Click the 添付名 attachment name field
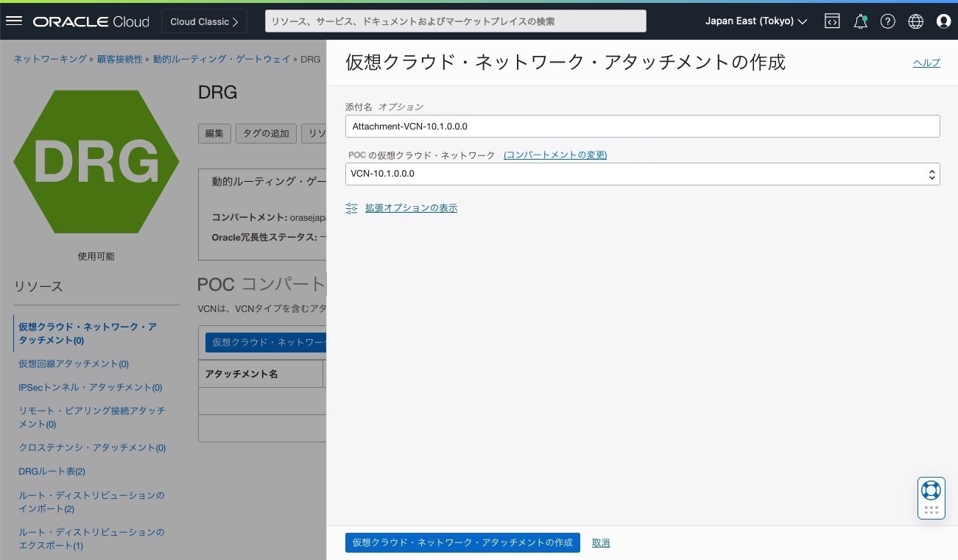The image size is (958, 560). click(x=642, y=127)
